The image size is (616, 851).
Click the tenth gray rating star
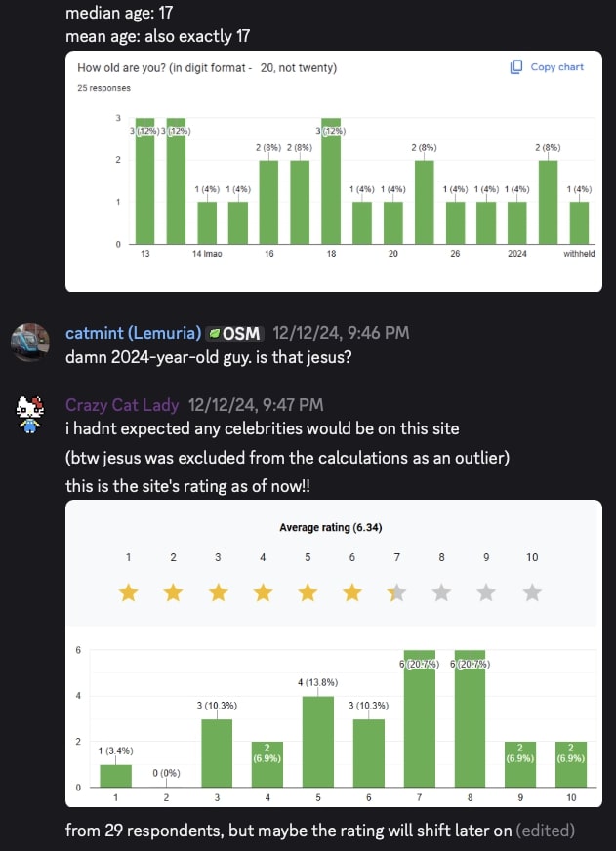click(532, 592)
